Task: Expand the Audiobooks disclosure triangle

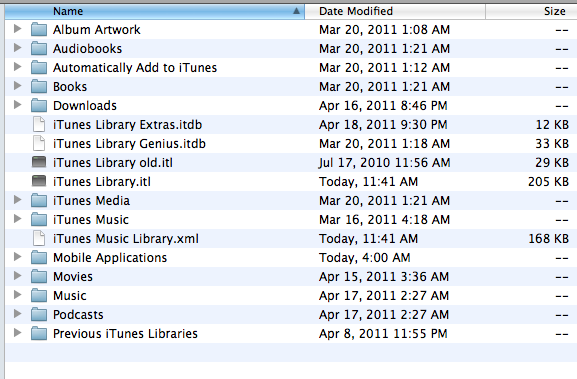Action: click(x=17, y=48)
